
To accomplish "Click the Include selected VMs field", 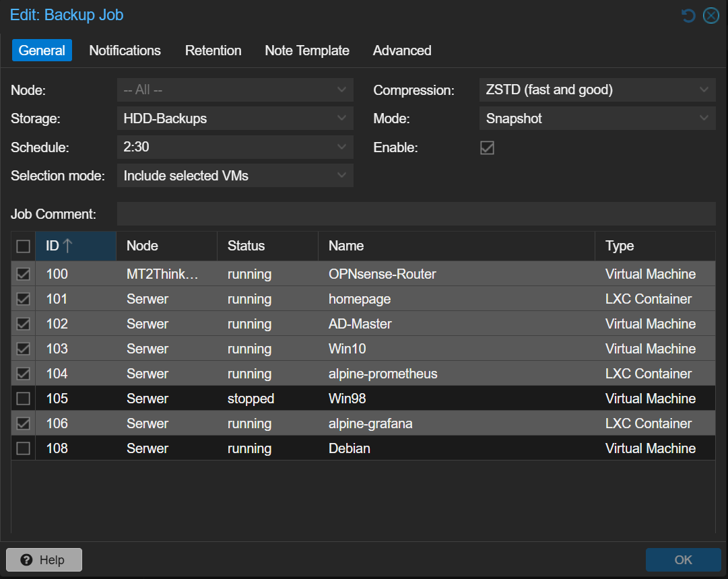I will [235, 176].
